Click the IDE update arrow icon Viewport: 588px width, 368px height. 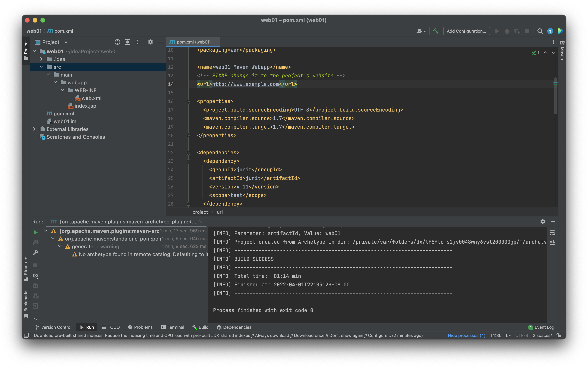[550, 31]
